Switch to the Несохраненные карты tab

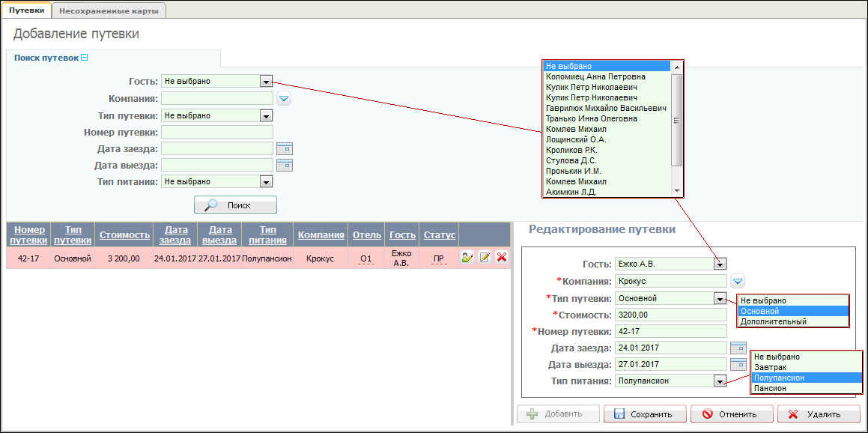click(x=109, y=10)
